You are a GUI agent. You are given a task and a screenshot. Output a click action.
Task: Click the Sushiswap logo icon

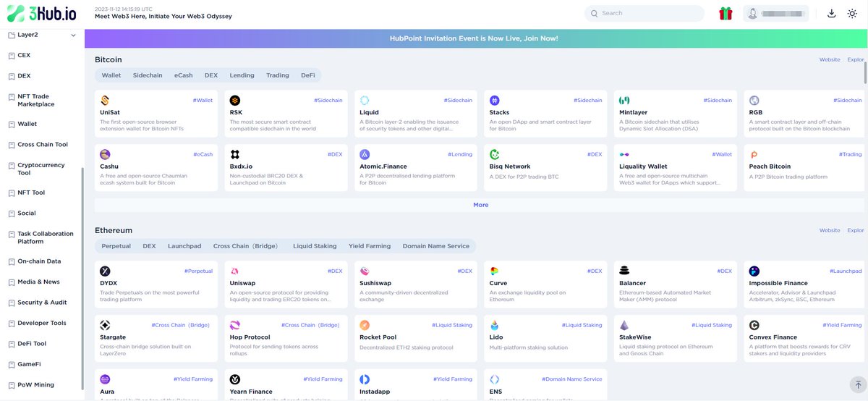tap(365, 271)
